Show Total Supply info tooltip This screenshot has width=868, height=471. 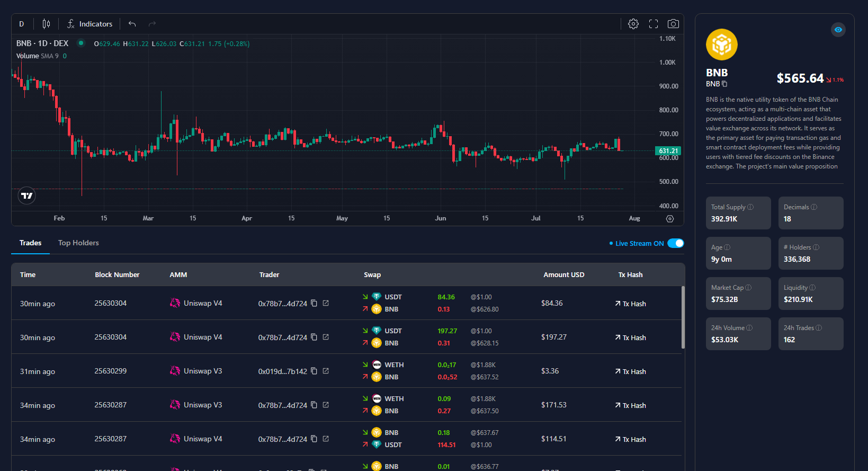(750, 207)
